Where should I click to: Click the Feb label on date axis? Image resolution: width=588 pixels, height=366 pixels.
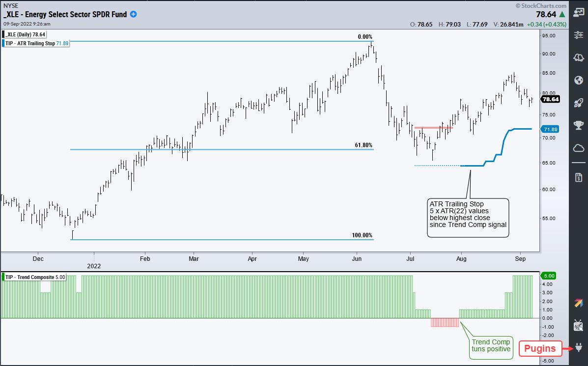click(x=145, y=259)
